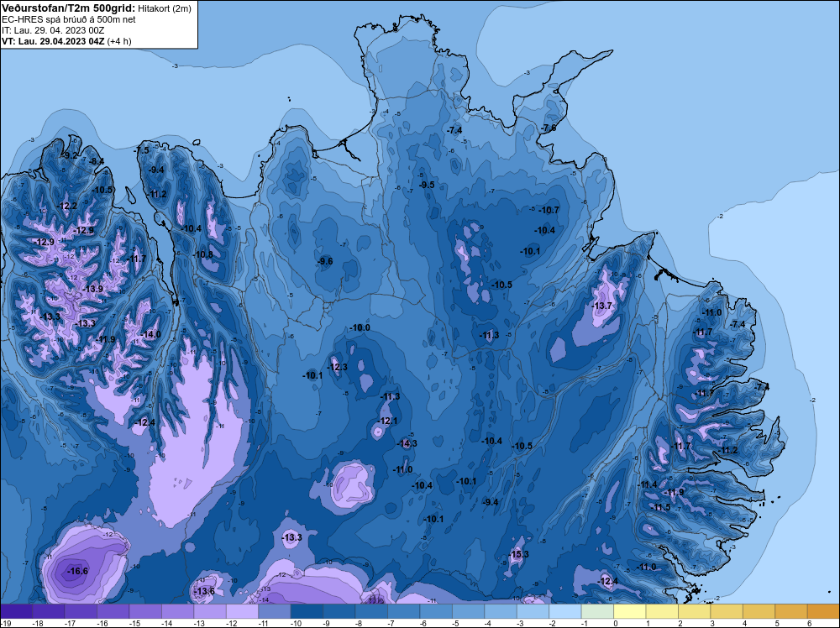Click the -13.6 temperature label
840x628 pixels.
204,591
